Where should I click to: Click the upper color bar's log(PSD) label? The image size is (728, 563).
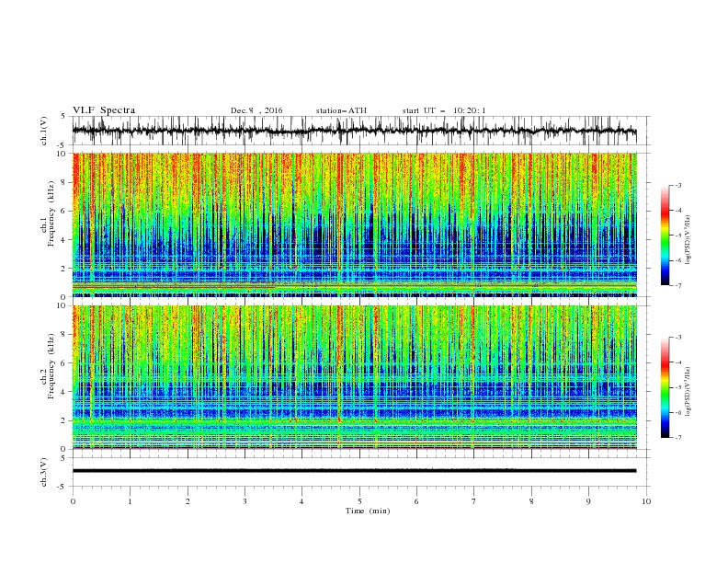click(x=688, y=240)
